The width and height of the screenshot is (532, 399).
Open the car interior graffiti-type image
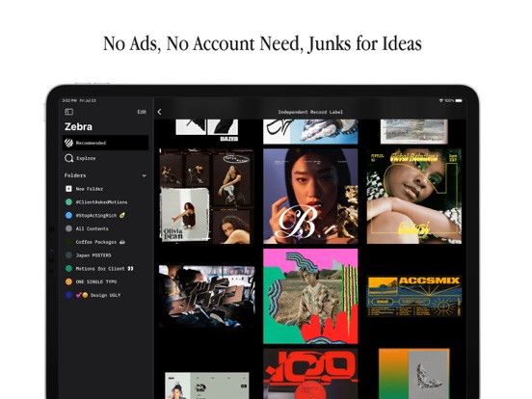[207, 296]
